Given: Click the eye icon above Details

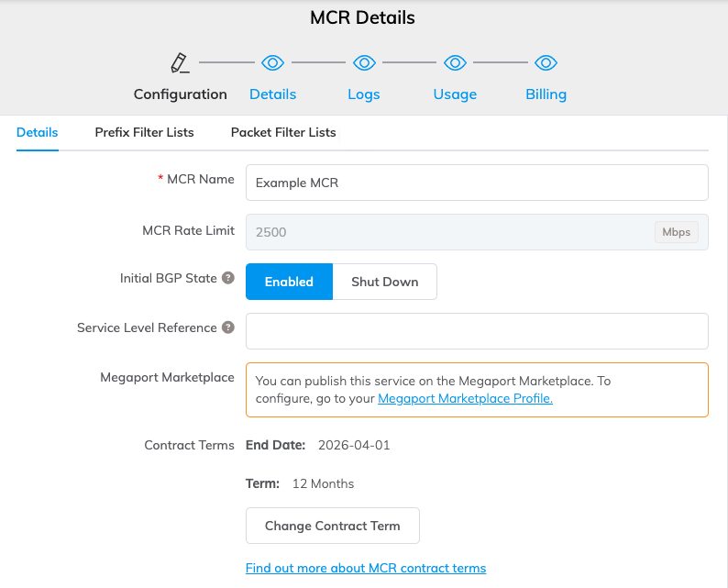Looking at the screenshot, I should [272, 62].
